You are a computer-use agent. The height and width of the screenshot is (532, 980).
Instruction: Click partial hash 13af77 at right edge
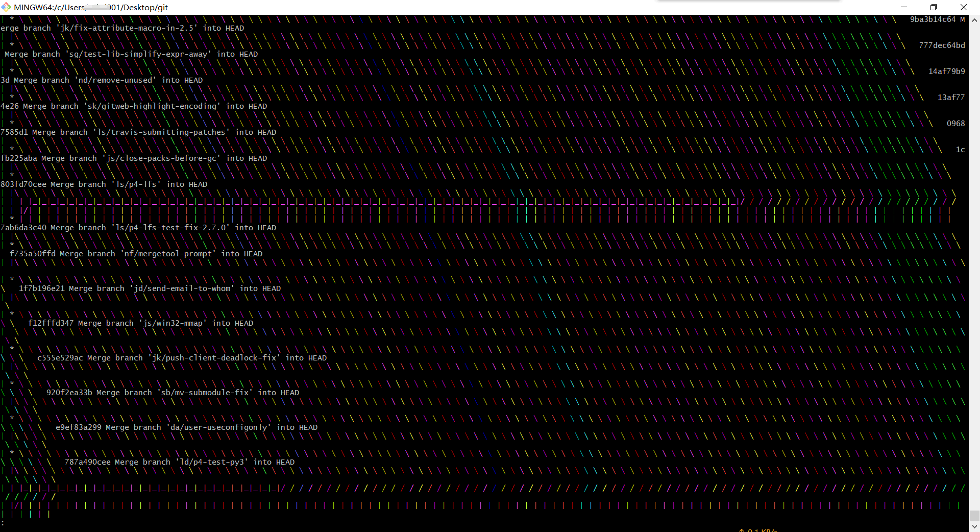coord(951,98)
